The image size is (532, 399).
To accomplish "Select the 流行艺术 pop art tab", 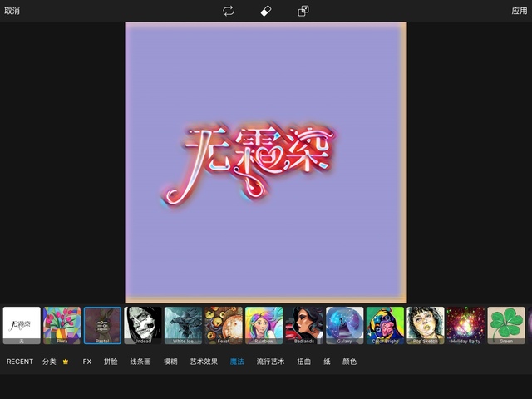I will [x=270, y=362].
